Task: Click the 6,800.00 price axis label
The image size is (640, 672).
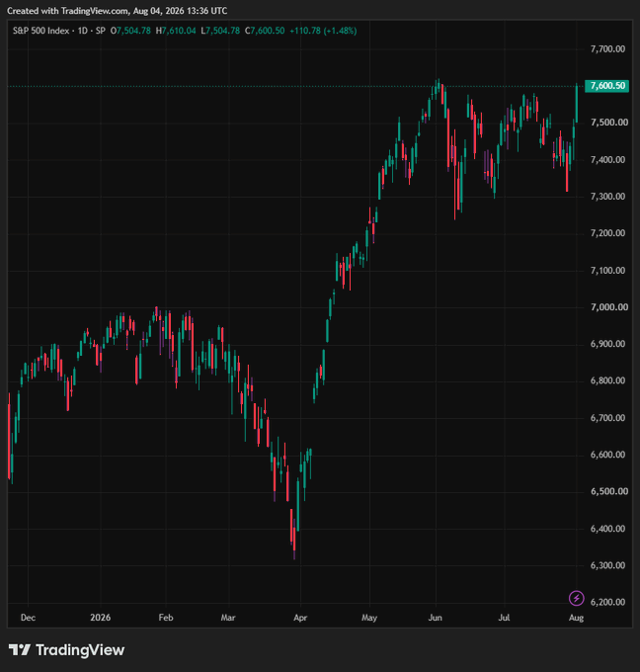Action: (x=607, y=381)
